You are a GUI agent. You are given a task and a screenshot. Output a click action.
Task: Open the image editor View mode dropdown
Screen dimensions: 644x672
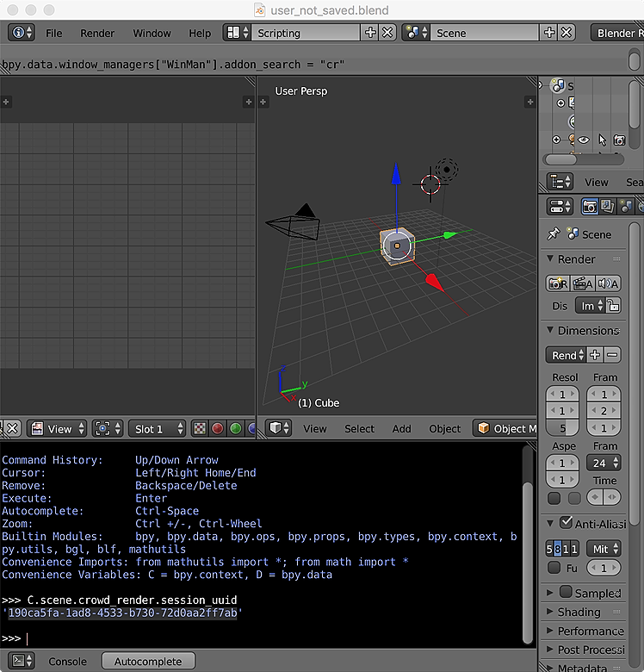[x=57, y=428]
